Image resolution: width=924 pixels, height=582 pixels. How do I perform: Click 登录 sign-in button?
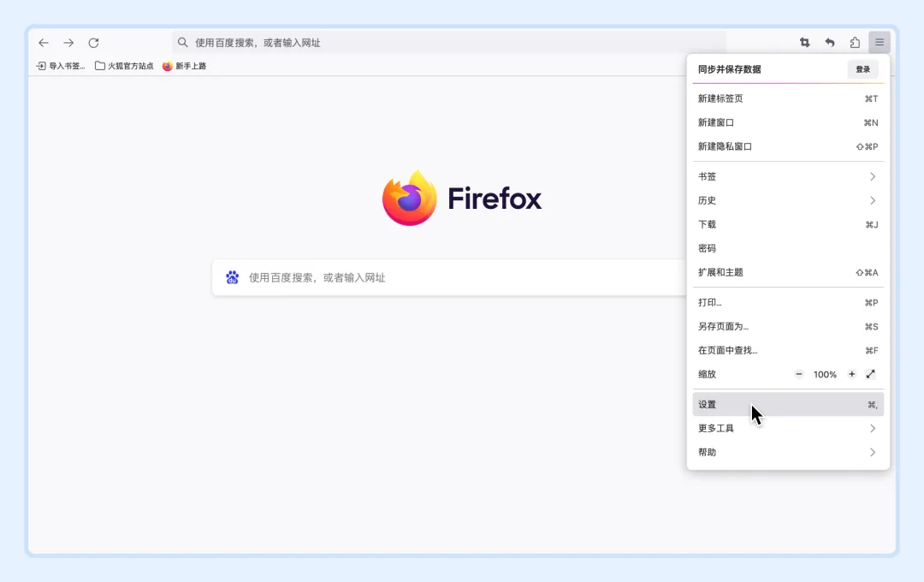862,69
